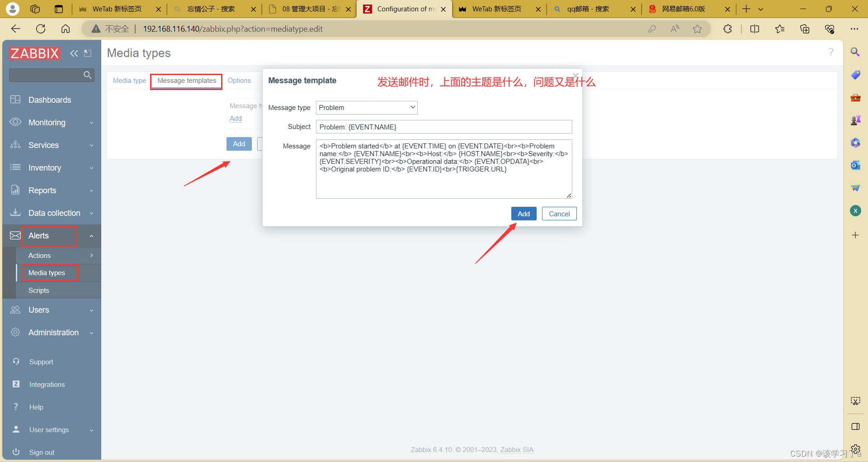Screen dimensions: 868x462
Task: Switch to the Message templates tab
Action: point(187,81)
